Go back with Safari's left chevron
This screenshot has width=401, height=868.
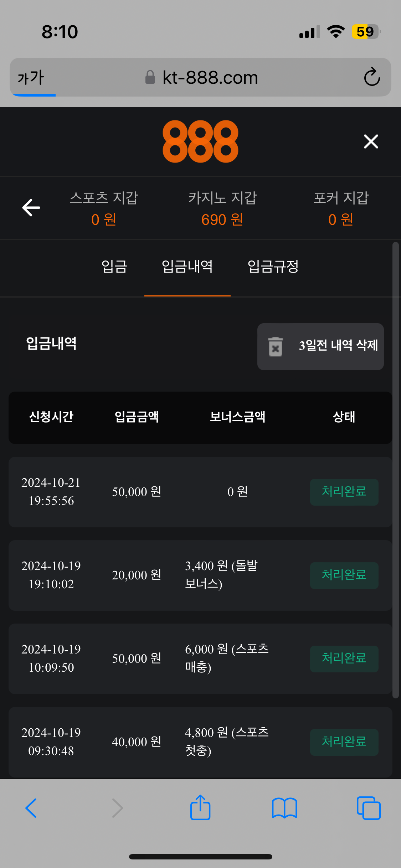[x=31, y=808]
